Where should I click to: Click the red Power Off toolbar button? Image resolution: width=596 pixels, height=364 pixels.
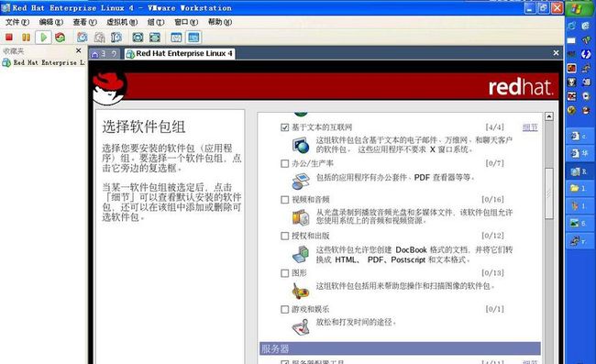click(x=9, y=38)
